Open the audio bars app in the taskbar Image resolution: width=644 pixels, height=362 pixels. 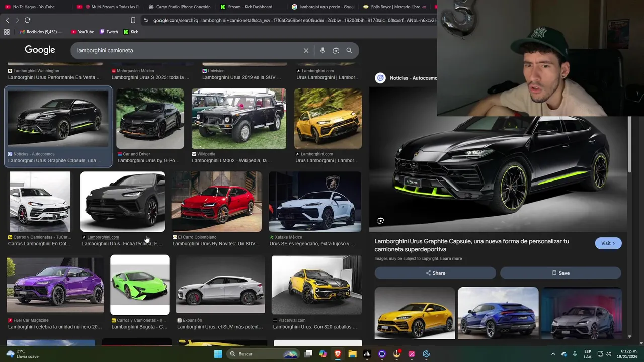[367, 354]
